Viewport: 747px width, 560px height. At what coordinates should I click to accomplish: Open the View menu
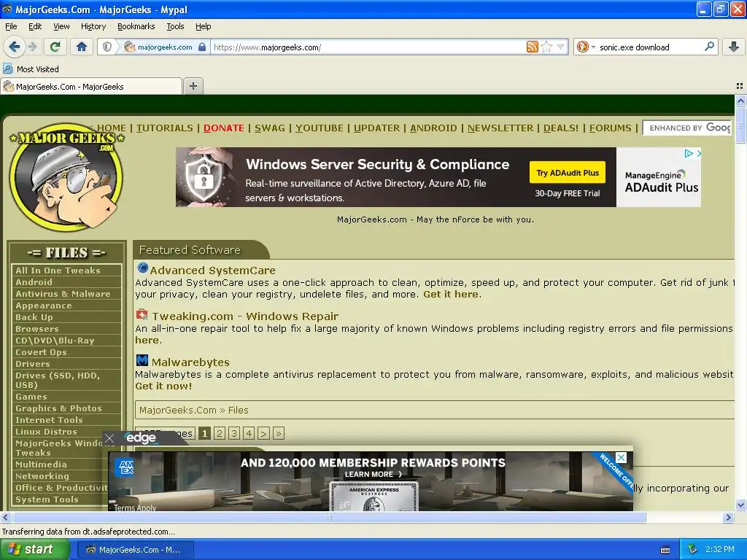coord(61,26)
